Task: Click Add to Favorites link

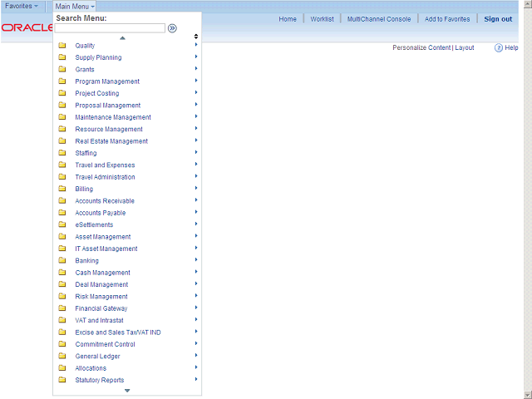Action: (447, 19)
